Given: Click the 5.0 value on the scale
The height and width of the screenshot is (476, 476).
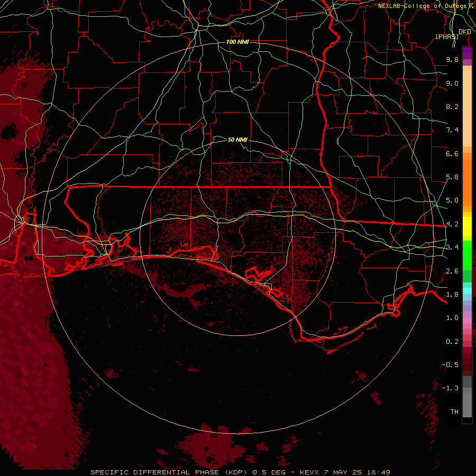Looking at the screenshot, I should [452, 200].
